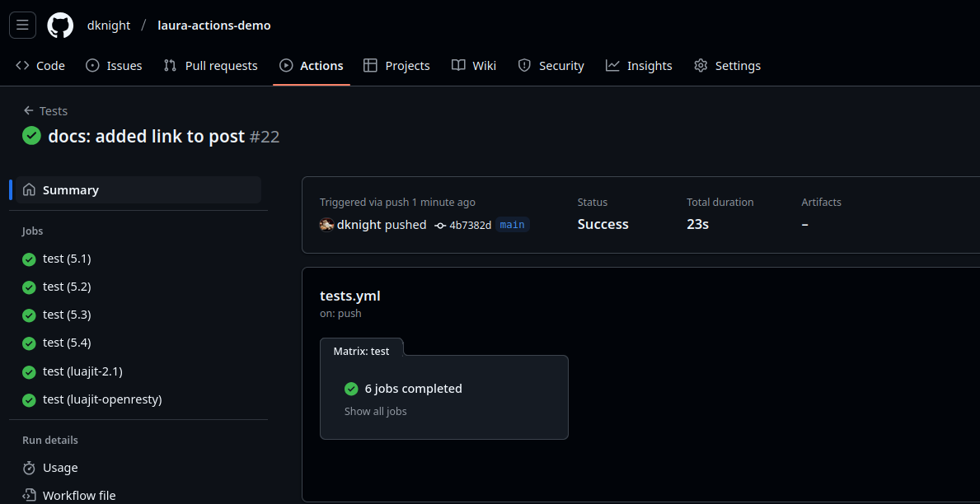980x504 pixels.
Task: Click the Workflow file icon
Action: [29, 496]
